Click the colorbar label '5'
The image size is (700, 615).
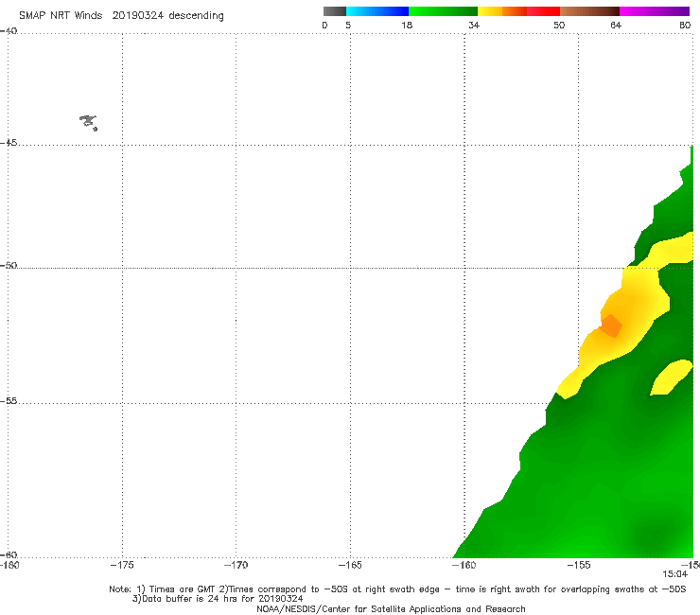point(348,25)
